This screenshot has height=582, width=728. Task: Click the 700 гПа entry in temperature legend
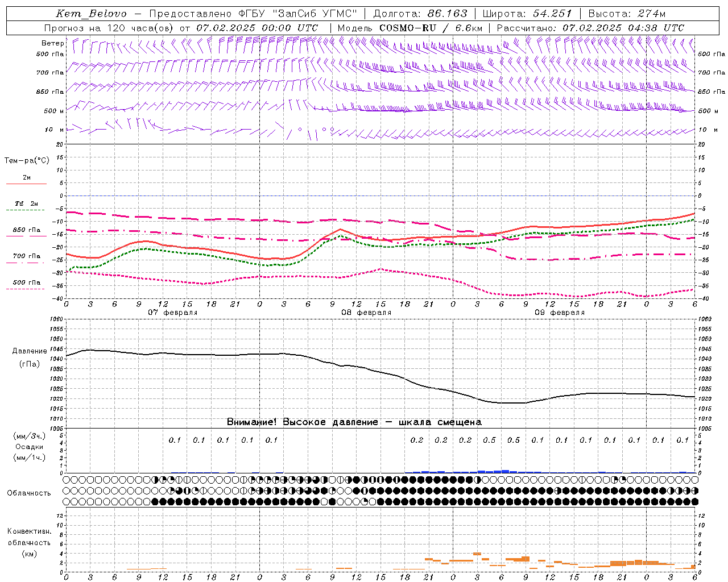coord(27,256)
